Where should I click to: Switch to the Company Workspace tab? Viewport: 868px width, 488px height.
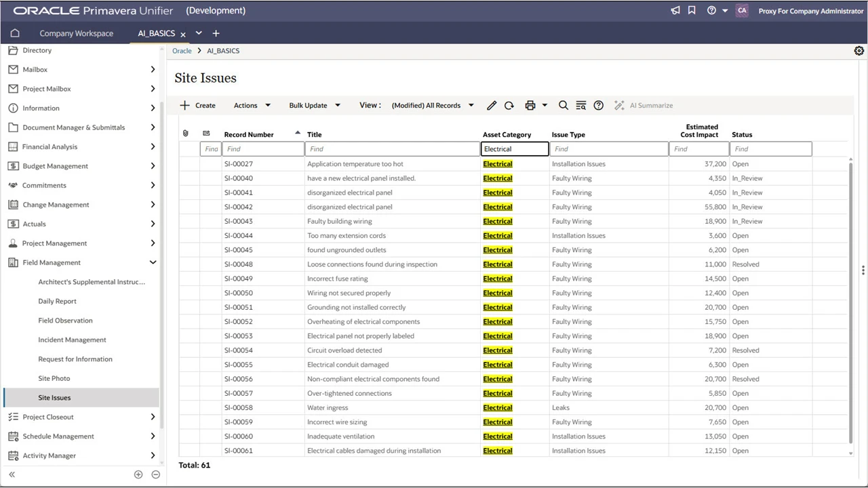pyautogui.click(x=77, y=33)
